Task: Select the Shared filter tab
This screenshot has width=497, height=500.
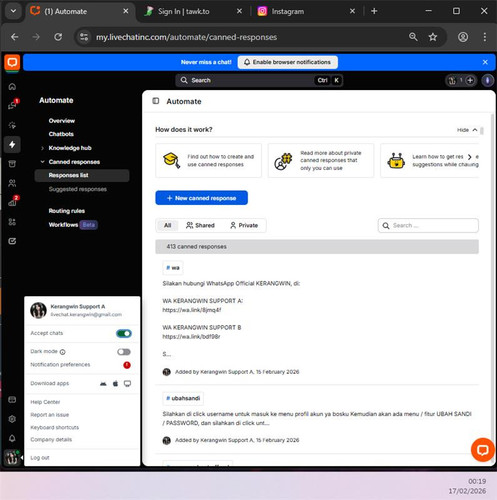Action: coord(200,226)
